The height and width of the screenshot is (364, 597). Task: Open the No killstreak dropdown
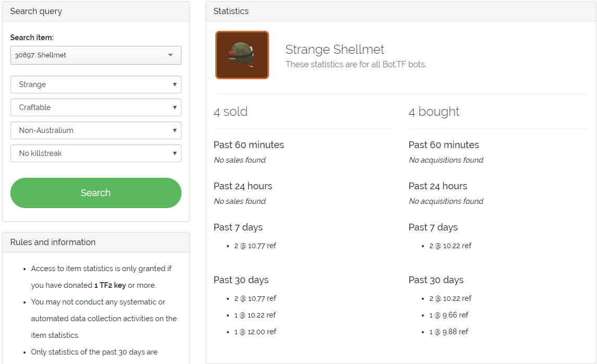coord(96,153)
